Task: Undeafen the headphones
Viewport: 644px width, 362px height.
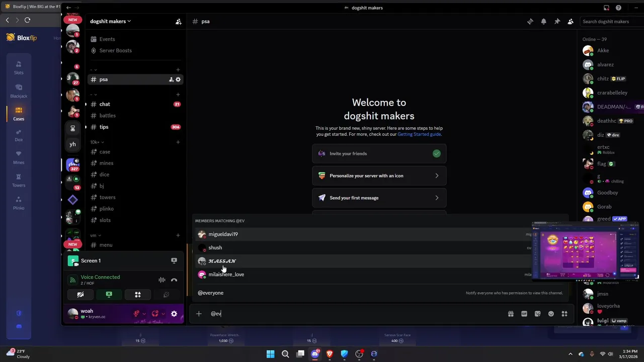Action: pos(155,314)
